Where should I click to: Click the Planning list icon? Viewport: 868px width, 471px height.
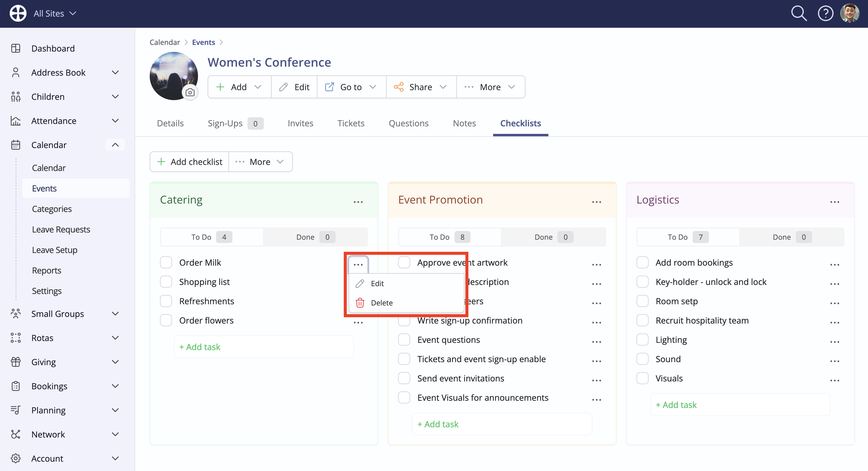[15, 410]
